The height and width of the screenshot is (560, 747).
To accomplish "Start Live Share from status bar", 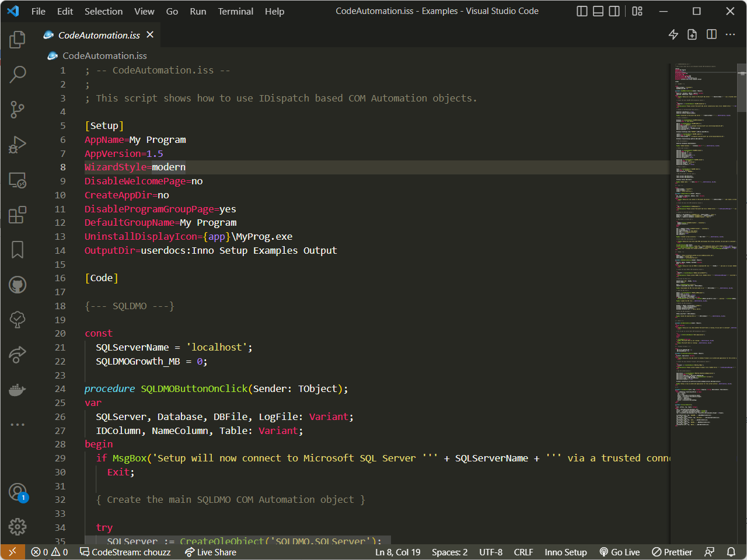I will pos(211,552).
